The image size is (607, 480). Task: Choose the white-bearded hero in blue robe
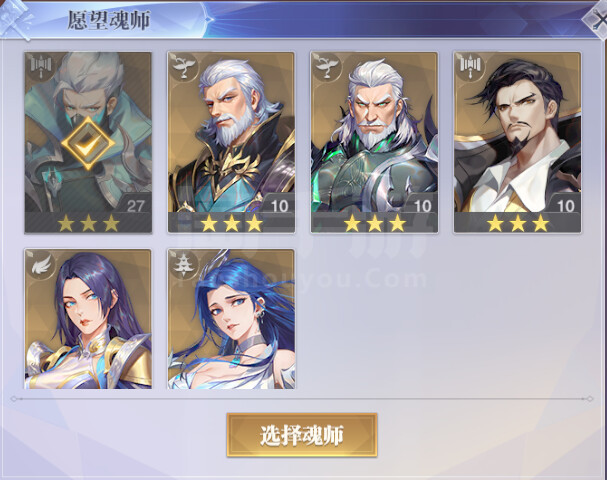pyautogui.click(x=231, y=143)
